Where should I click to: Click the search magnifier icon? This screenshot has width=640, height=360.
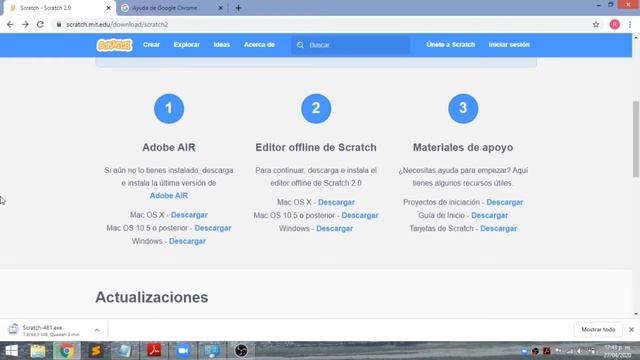click(x=300, y=45)
